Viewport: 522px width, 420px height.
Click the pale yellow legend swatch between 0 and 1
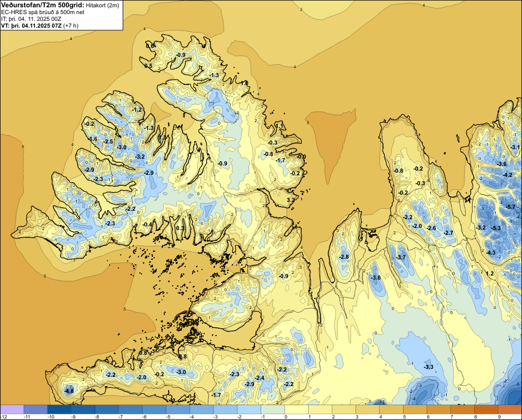tap(296, 410)
